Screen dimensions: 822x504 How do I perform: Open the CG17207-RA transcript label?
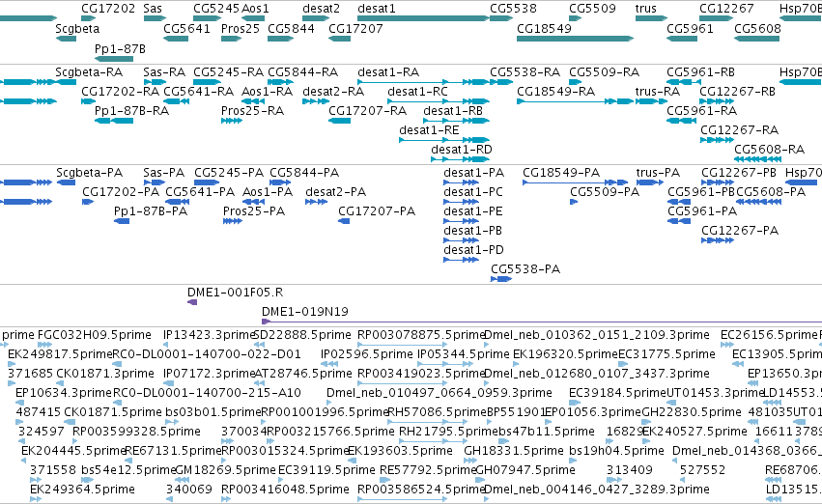pos(367,111)
